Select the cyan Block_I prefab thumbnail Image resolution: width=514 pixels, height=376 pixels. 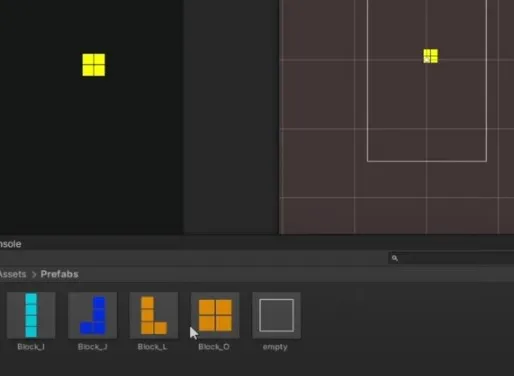(31, 315)
